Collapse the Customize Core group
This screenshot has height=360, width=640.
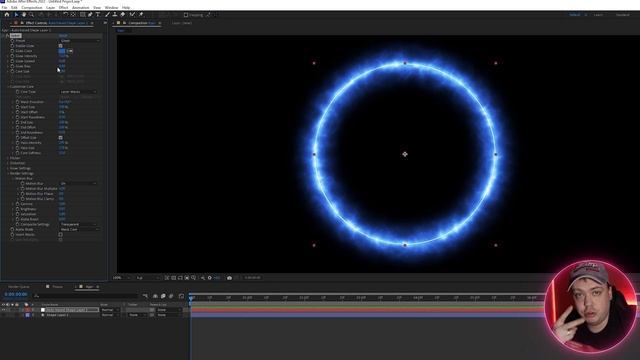(8, 87)
